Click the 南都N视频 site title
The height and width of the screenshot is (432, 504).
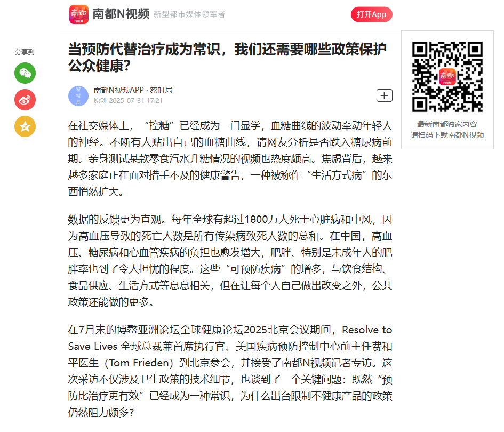121,14
